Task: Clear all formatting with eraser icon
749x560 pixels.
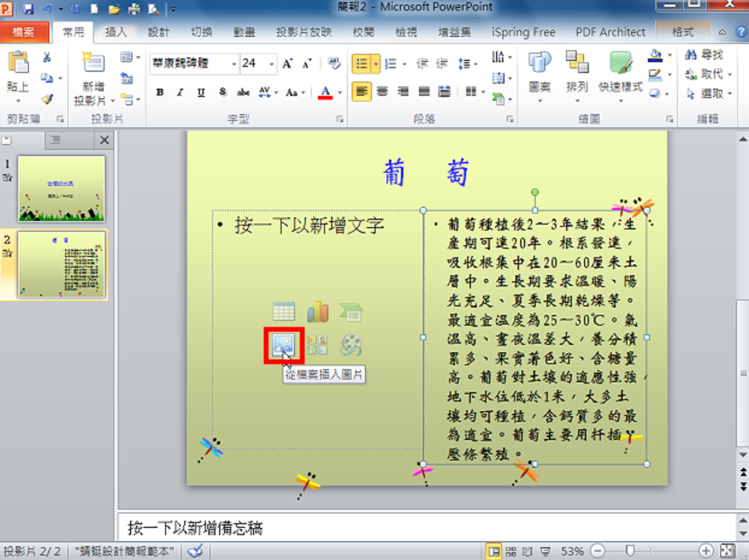Action: tap(334, 63)
